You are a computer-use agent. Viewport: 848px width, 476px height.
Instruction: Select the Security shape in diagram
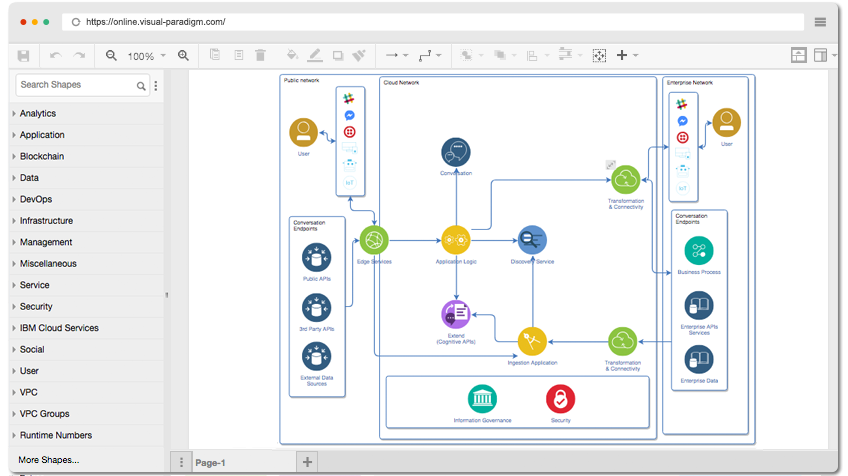click(560, 399)
